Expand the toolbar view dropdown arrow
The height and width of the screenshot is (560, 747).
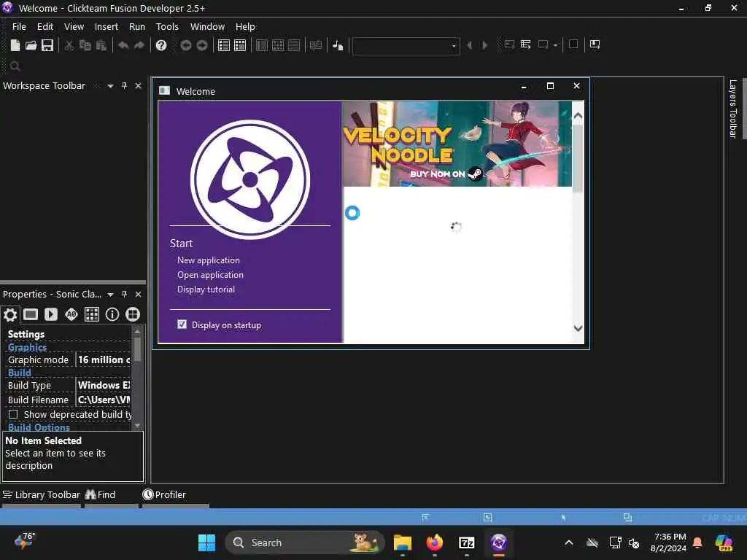(555, 45)
